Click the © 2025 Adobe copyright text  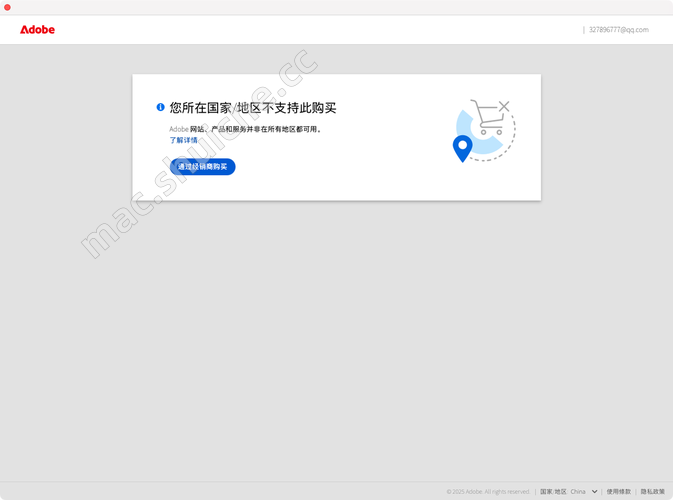(488, 491)
